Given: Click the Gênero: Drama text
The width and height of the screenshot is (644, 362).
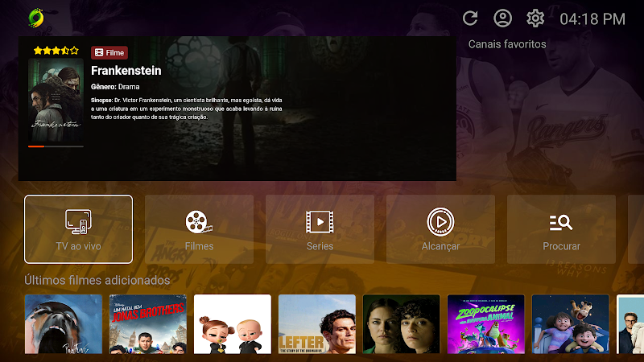Looking at the screenshot, I should pos(115,87).
